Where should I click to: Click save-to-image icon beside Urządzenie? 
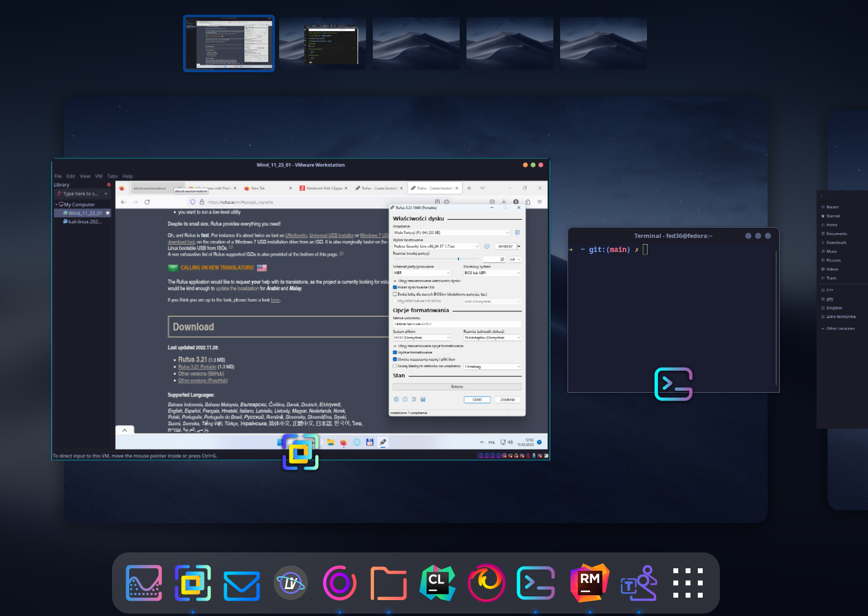click(517, 232)
